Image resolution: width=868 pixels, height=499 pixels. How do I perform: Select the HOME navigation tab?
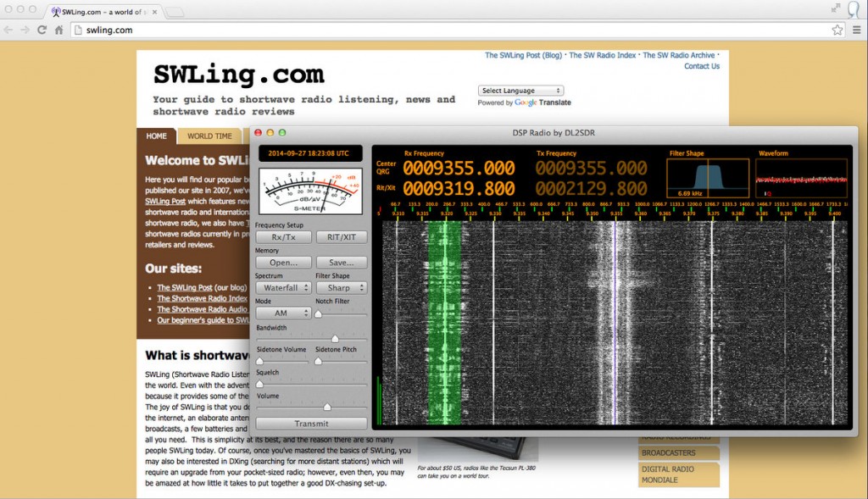pyautogui.click(x=156, y=136)
